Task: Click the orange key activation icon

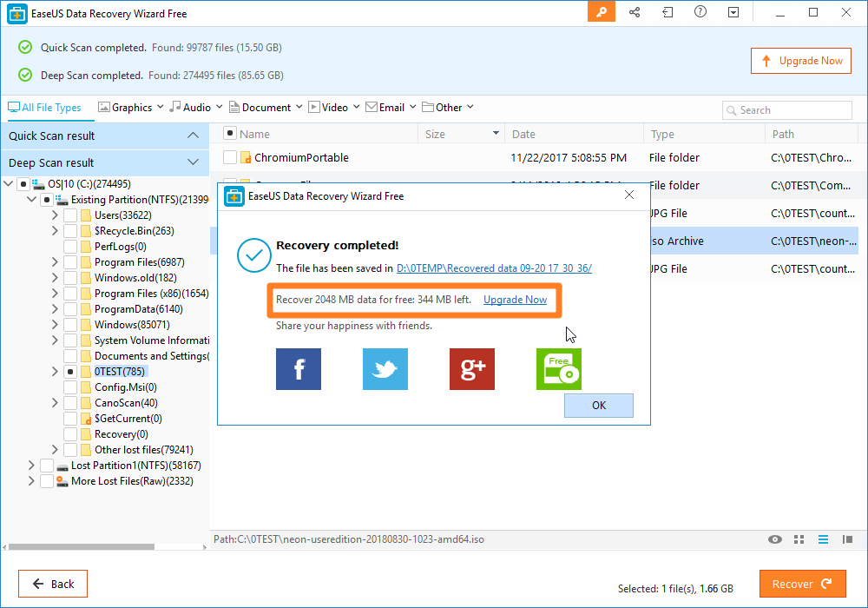Action: (x=602, y=11)
